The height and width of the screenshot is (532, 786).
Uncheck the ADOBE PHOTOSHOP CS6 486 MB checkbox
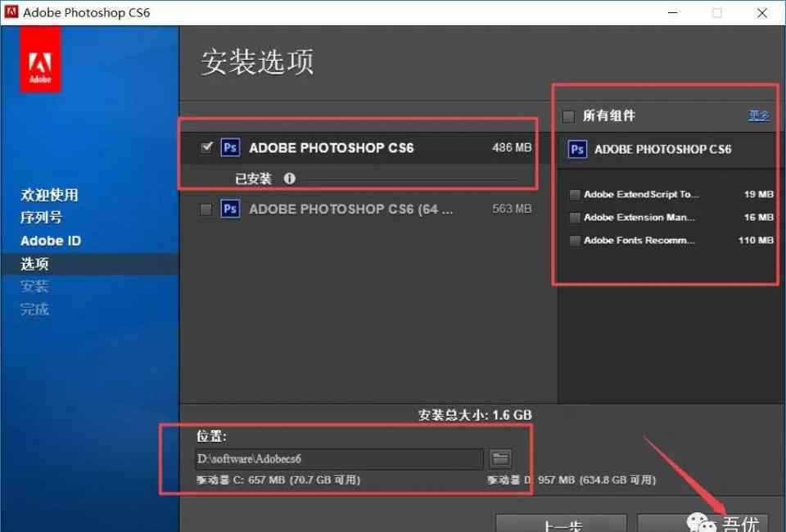tap(206, 147)
